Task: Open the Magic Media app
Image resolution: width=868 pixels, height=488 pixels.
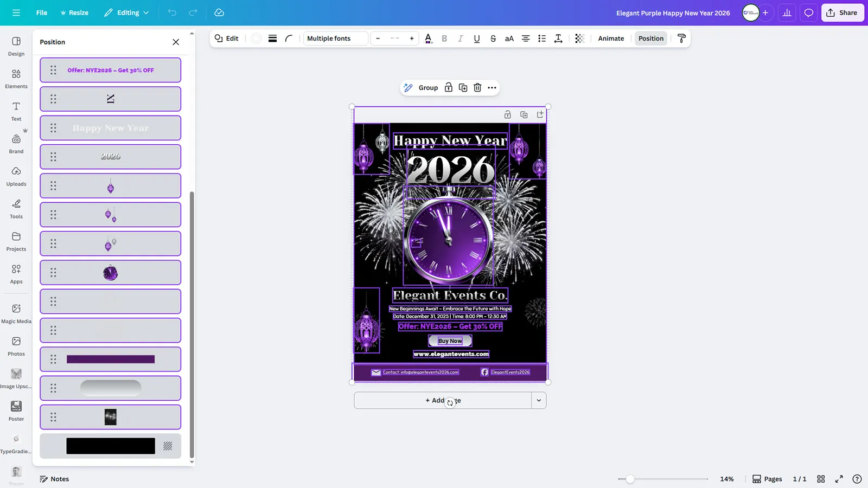Action: pos(16,313)
